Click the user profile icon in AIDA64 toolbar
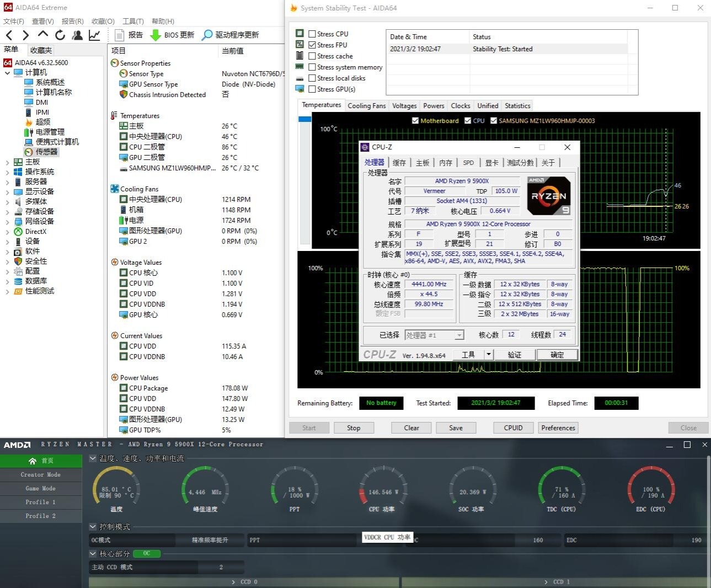This screenshot has width=711, height=588. [77, 35]
